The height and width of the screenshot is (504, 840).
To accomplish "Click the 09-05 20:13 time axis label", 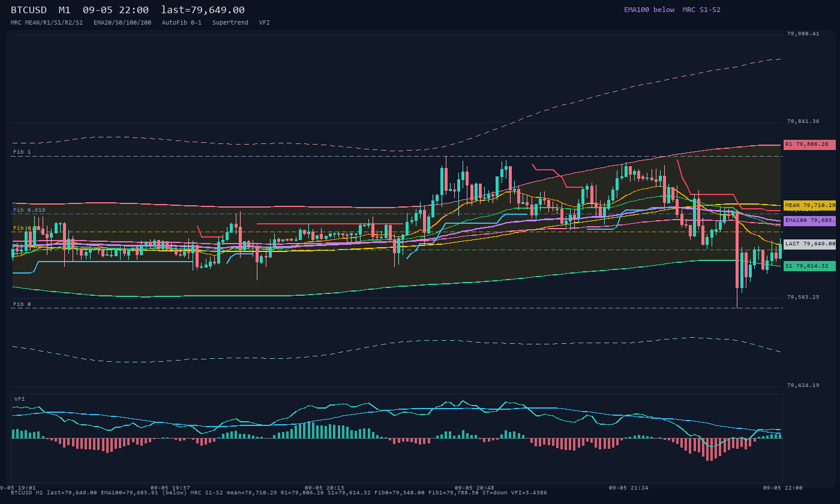I will (x=325, y=488).
